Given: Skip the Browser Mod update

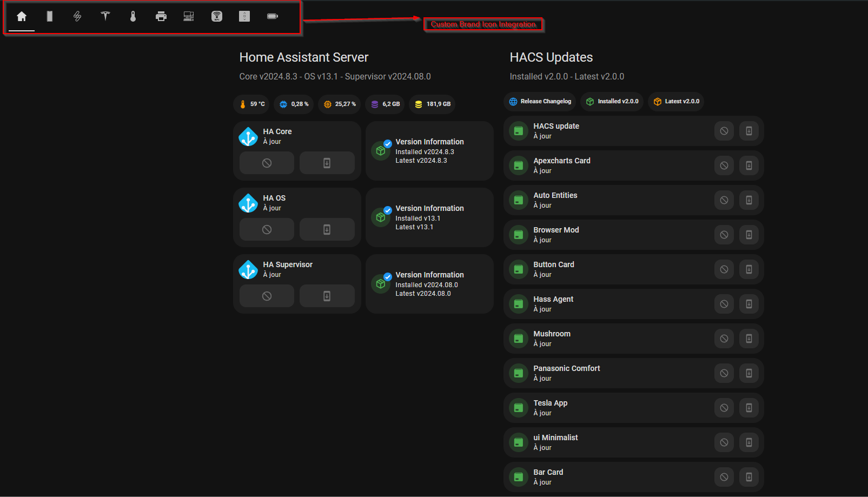Looking at the screenshot, I should click(x=724, y=235).
